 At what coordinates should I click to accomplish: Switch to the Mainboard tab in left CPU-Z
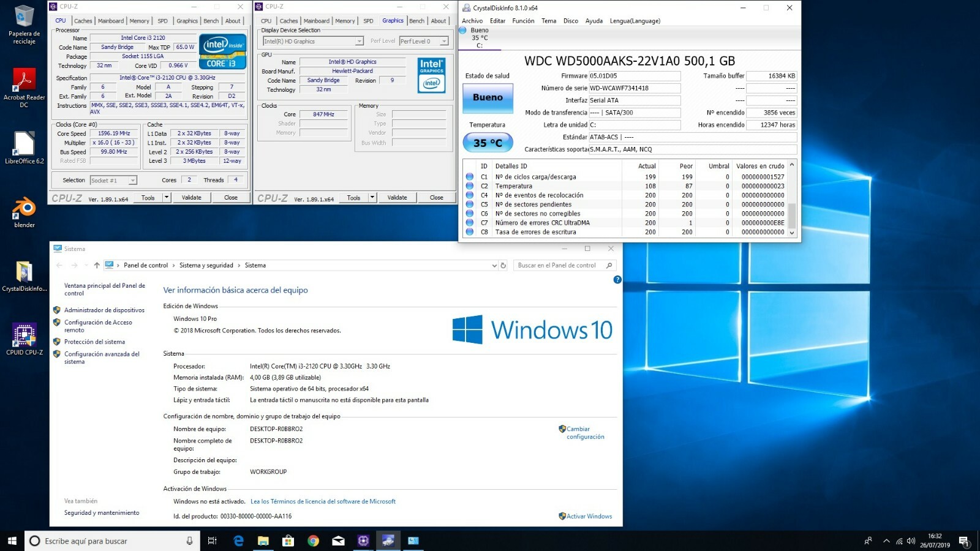tap(111, 21)
